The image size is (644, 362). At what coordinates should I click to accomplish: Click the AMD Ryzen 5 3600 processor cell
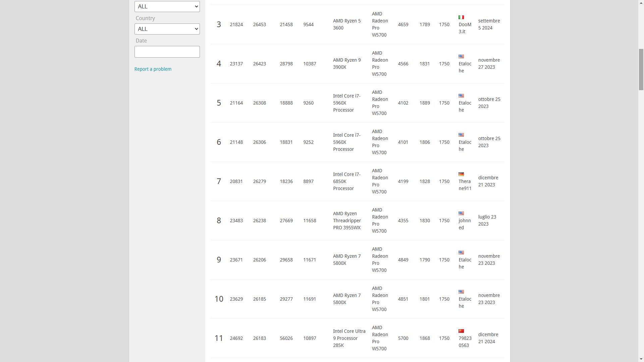pos(347,24)
